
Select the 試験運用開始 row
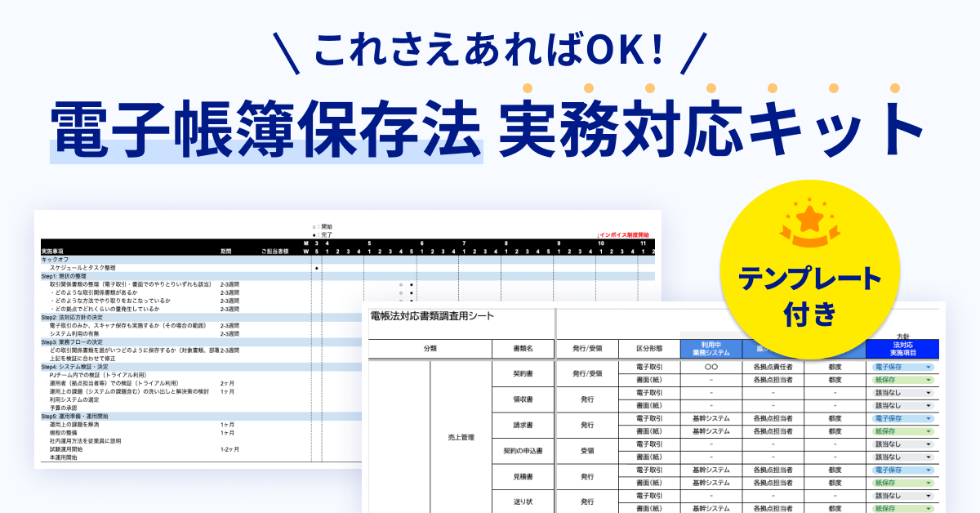[x=202, y=449]
